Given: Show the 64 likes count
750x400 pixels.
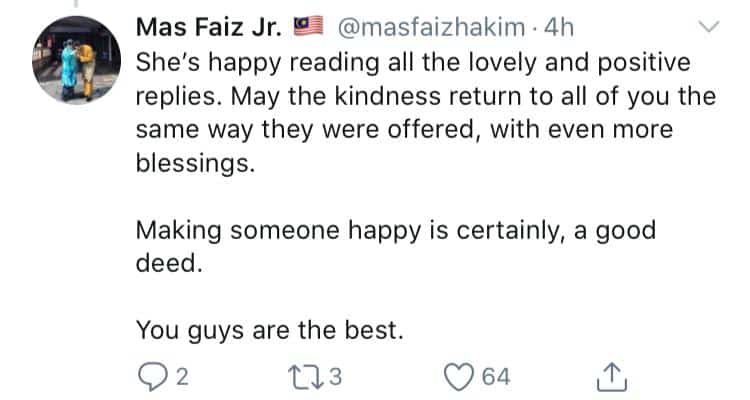Looking at the screenshot, I should pos(496,377).
